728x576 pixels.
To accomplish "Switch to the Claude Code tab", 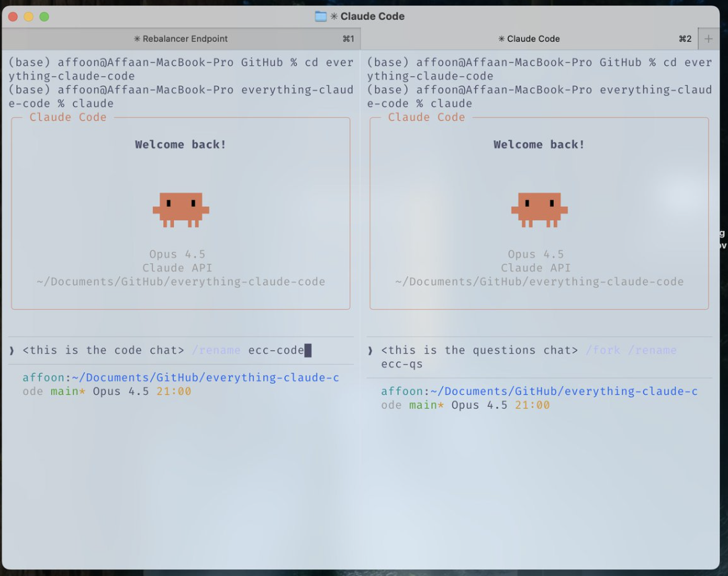I will pyautogui.click(x=529, y=39).
